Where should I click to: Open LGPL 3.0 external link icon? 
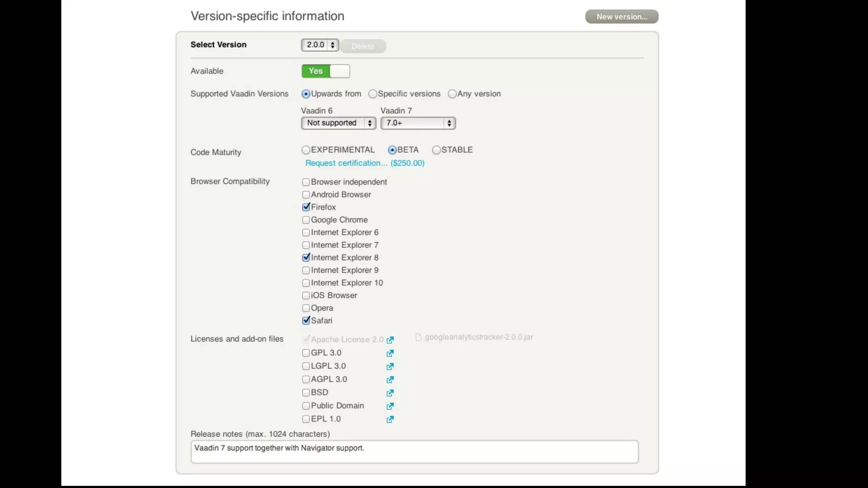click(390, 366)
